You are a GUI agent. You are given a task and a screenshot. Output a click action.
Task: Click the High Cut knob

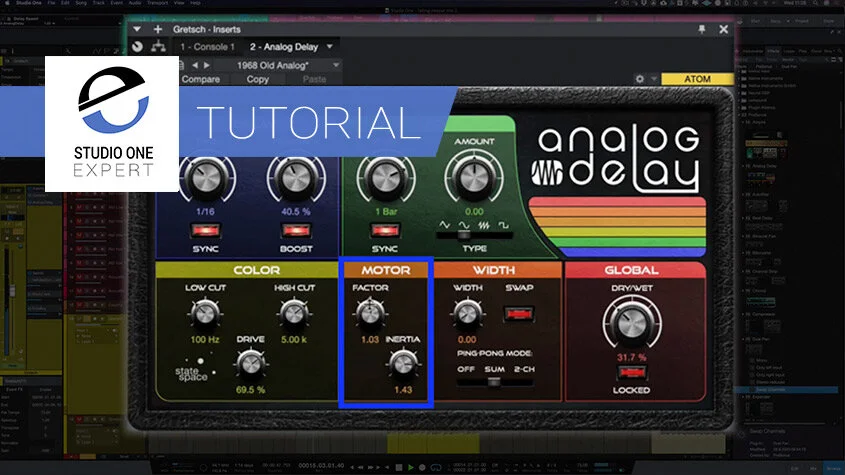point(294,313)
